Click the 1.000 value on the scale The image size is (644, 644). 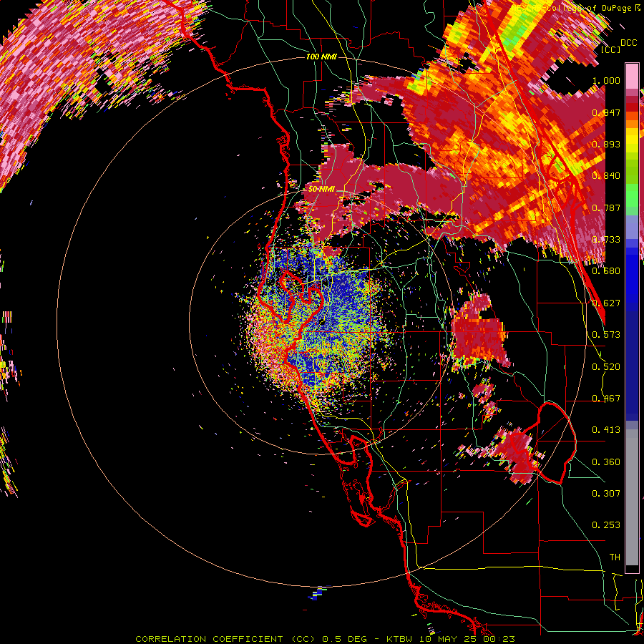point(606,80)
